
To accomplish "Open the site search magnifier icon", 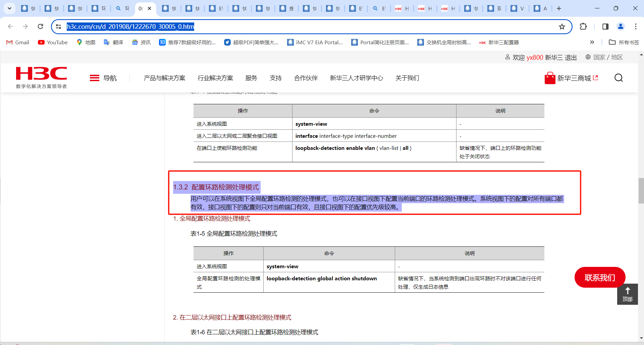I will tap(619, 78).
